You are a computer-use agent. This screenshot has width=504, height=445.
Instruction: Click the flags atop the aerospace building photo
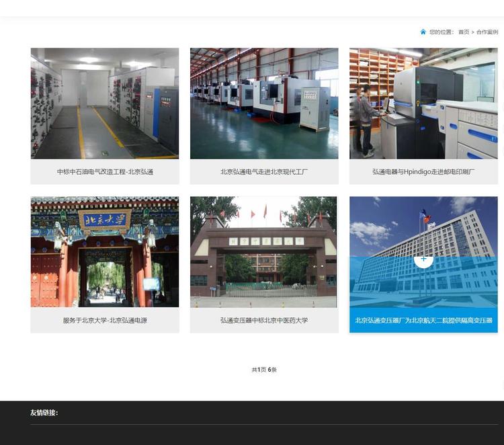425,217
